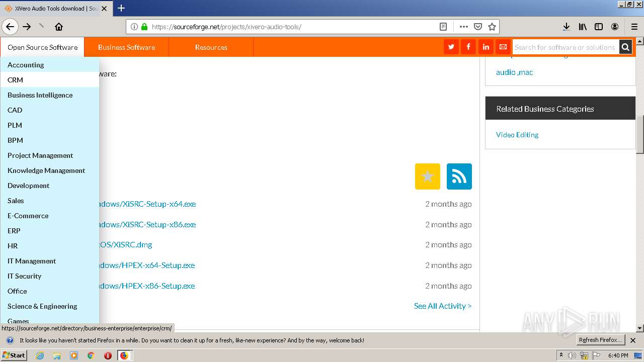Click the search magnifier button
This screenshot has width=644, height=362.
click(625, 47)
